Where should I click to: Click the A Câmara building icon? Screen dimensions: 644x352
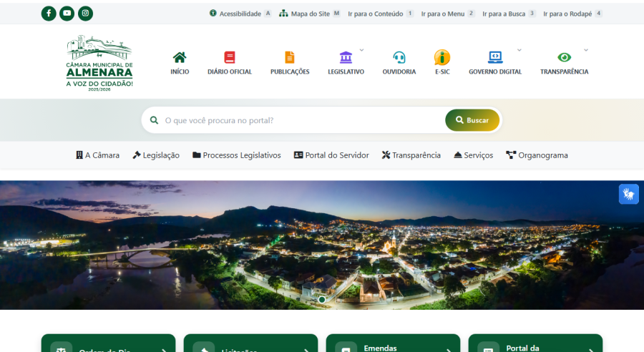point(79,155)
